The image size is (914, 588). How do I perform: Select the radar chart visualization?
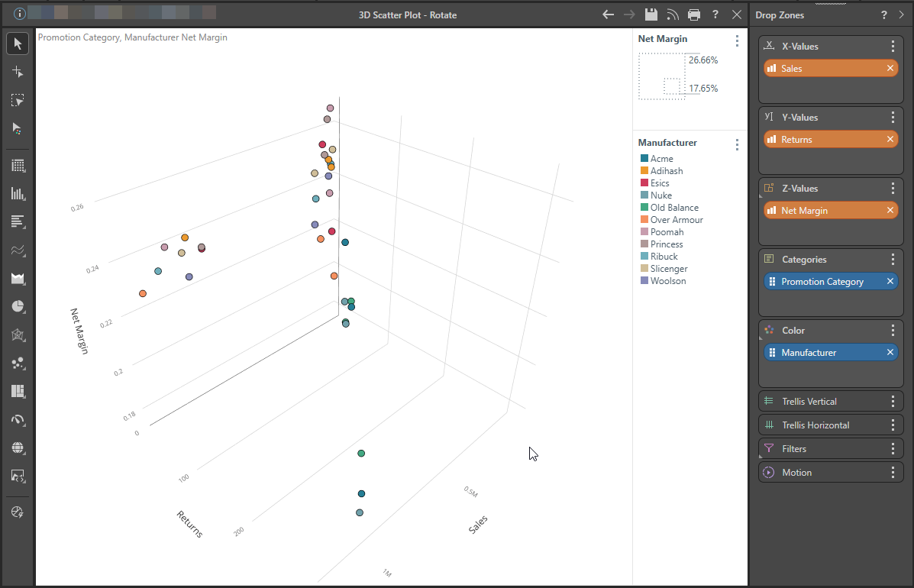(x=18, y=335)
